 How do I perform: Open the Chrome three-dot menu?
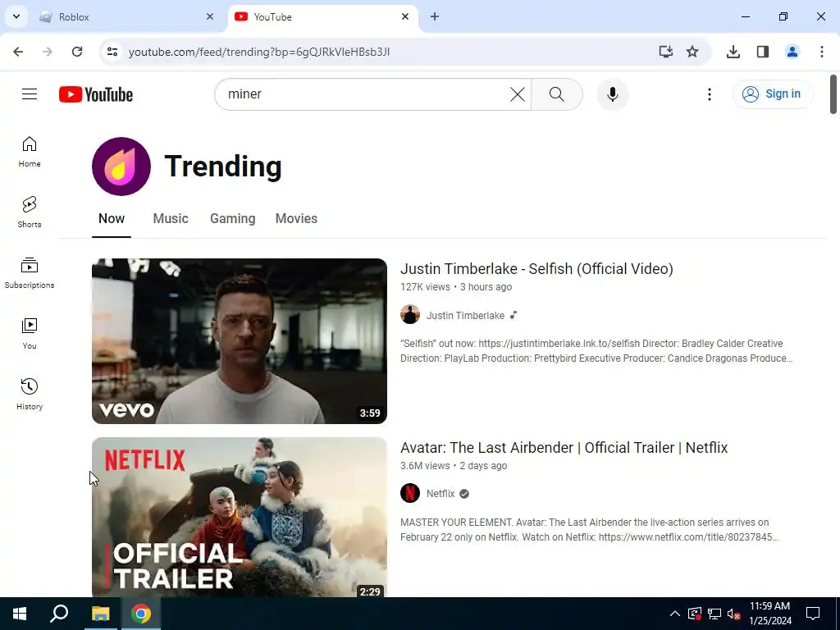pos(822,52)
